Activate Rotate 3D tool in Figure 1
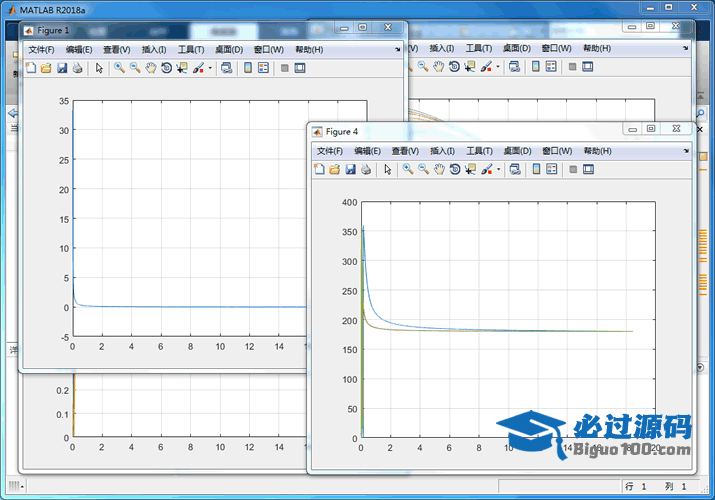Image resolution: width=715 pixels, height=500 pixels. (166, 68)
